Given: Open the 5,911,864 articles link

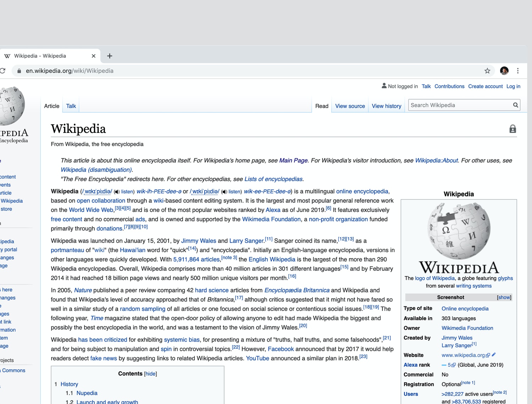Looking at the screenshot, I should point(196,259).
